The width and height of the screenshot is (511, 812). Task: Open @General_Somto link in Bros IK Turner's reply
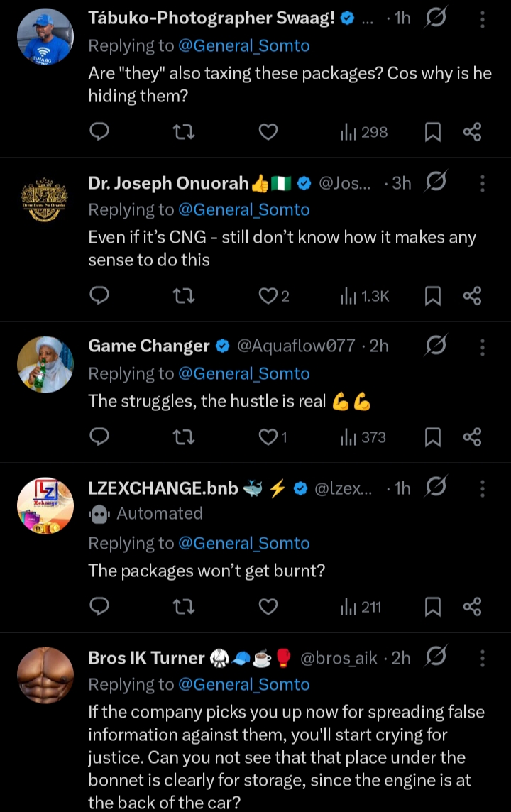[243, 684]
